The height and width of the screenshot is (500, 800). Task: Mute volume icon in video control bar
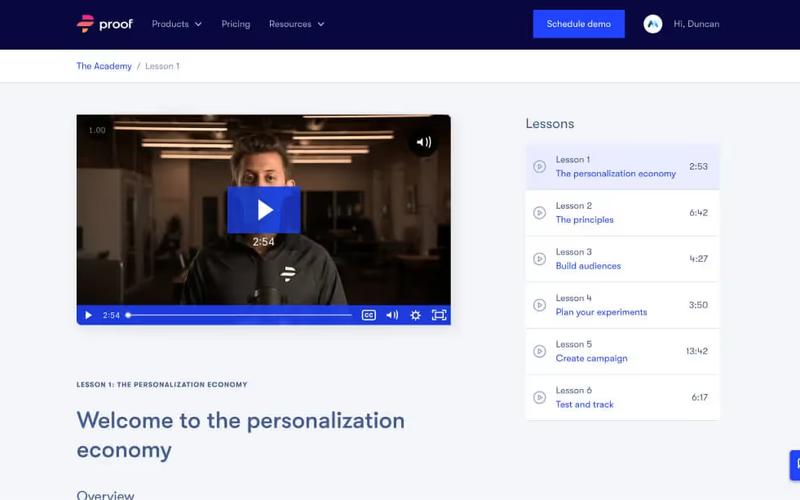pyautogui.click(x=392, y=315)
